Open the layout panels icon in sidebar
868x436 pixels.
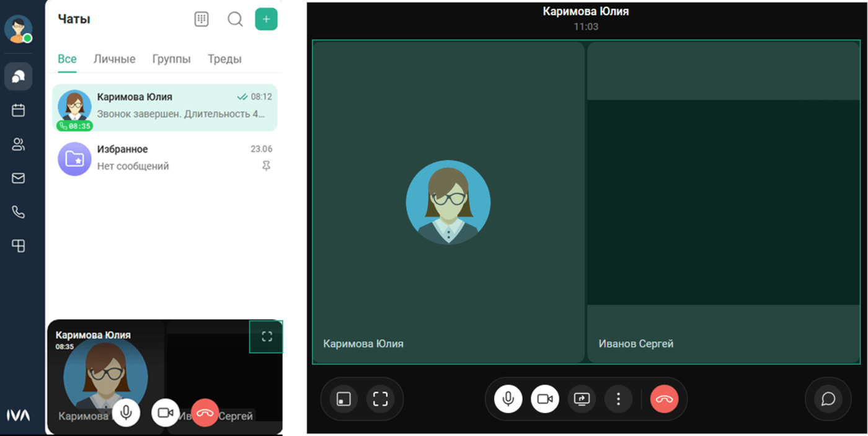coord(19,246)
